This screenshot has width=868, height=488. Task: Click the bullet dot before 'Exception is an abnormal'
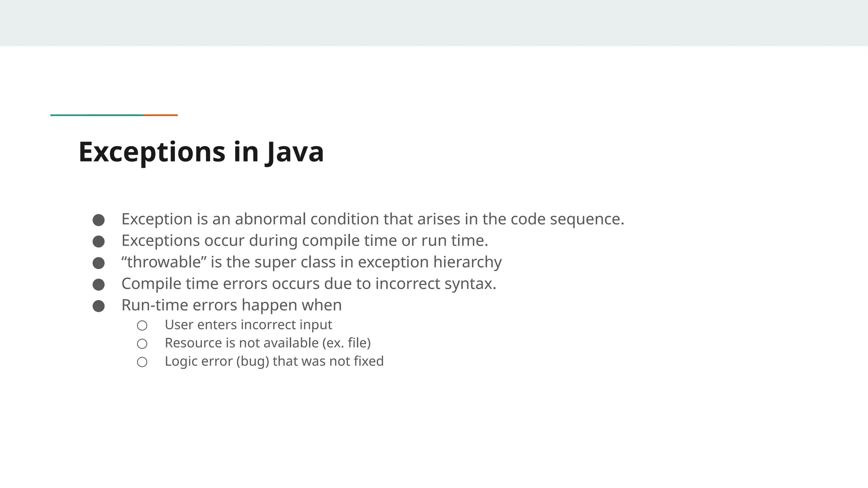(98, 220)
